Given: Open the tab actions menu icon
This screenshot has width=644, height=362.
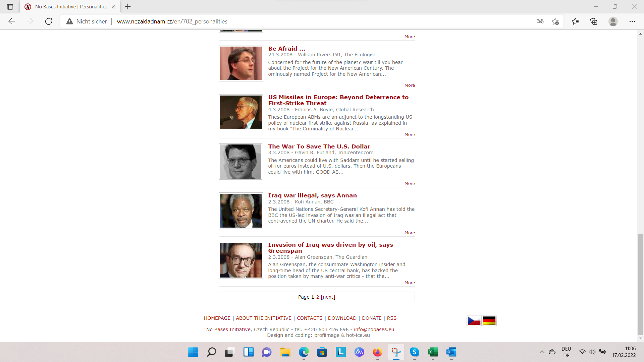Looking at the screenshot, I should pyautogui.click(x=10, y=7).
